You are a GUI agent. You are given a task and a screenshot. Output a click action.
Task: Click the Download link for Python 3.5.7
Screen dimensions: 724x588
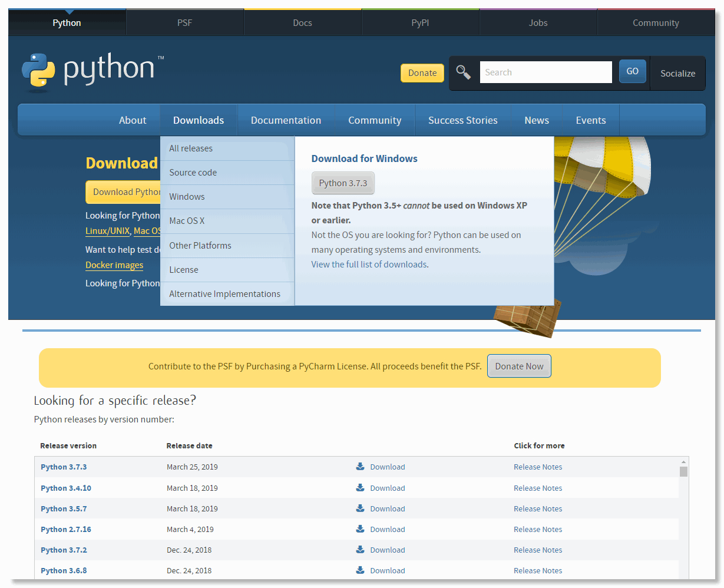tap(388, 508)
